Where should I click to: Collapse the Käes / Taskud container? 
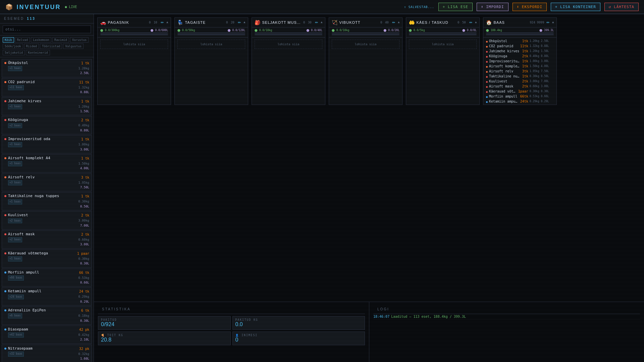[x=476, y=22]
